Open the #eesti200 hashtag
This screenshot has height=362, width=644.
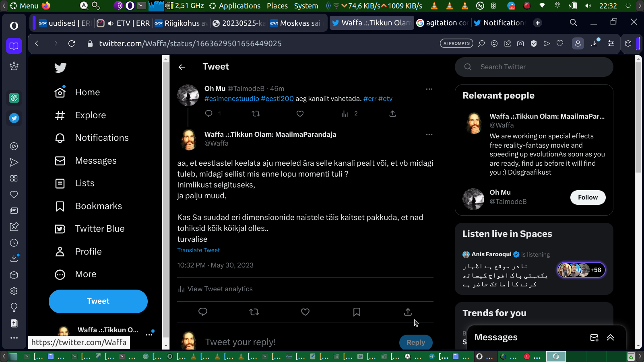coord(277,99)
